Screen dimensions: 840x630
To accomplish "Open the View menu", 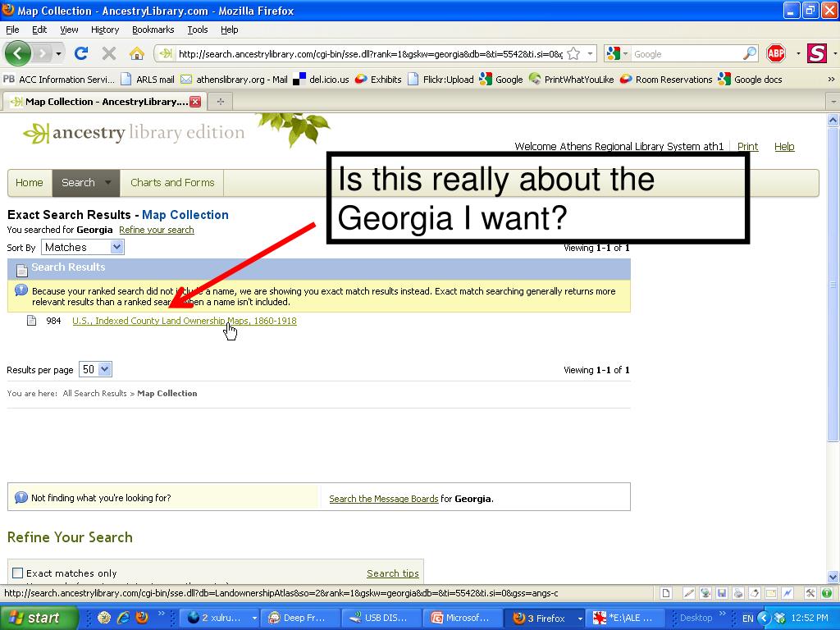I will coord(69,30).
